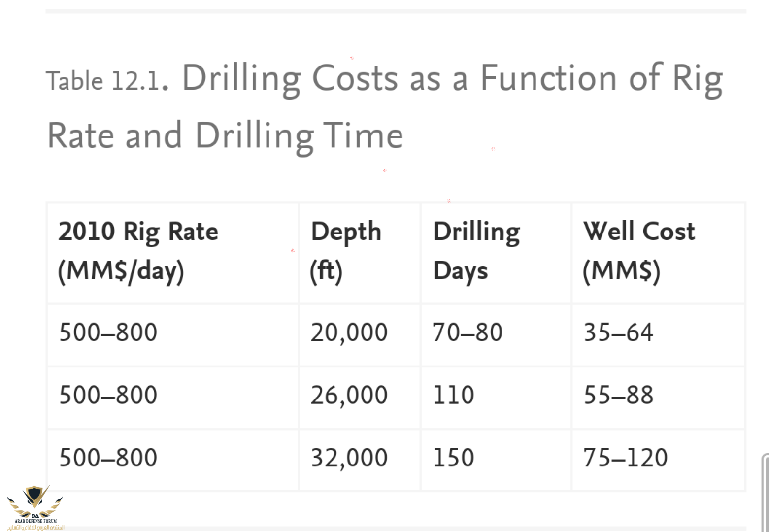
Task: Click the 75–120 well cost cell
Action: coord(625,458)
